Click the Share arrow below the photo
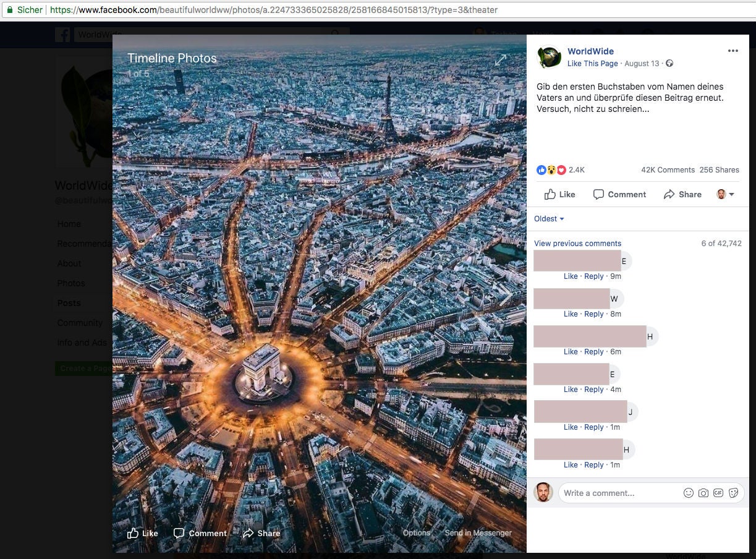756x559 pixels. click(261, 533)
